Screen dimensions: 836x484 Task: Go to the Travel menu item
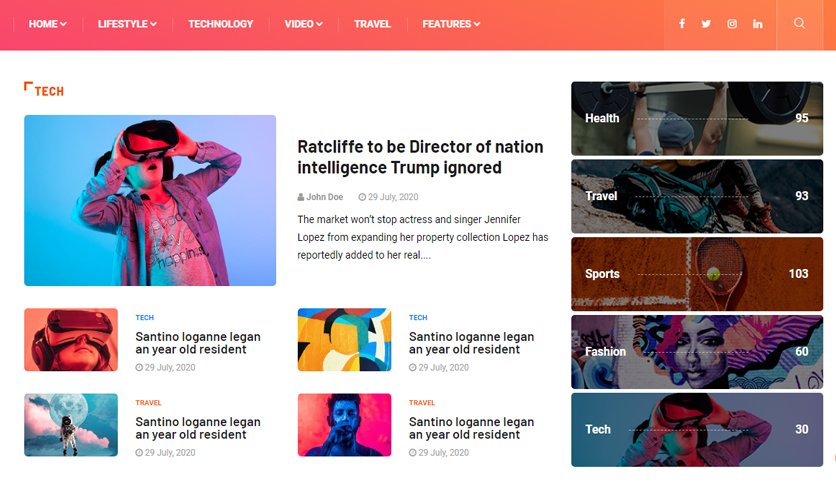[x=372, y=24]
